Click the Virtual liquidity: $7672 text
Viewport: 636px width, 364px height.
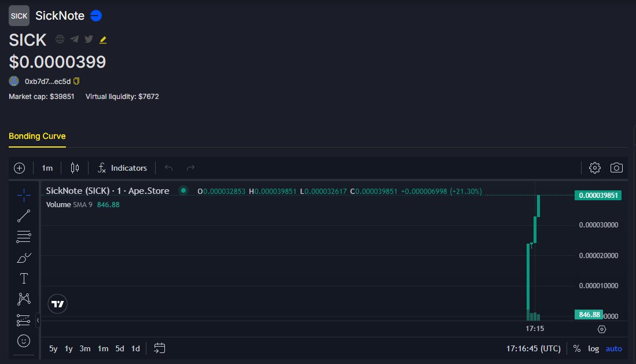122,97
